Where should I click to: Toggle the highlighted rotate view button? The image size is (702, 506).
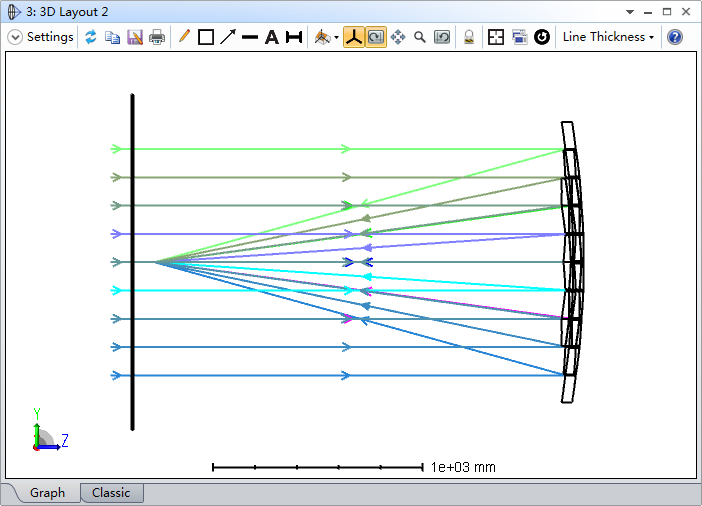375,37
